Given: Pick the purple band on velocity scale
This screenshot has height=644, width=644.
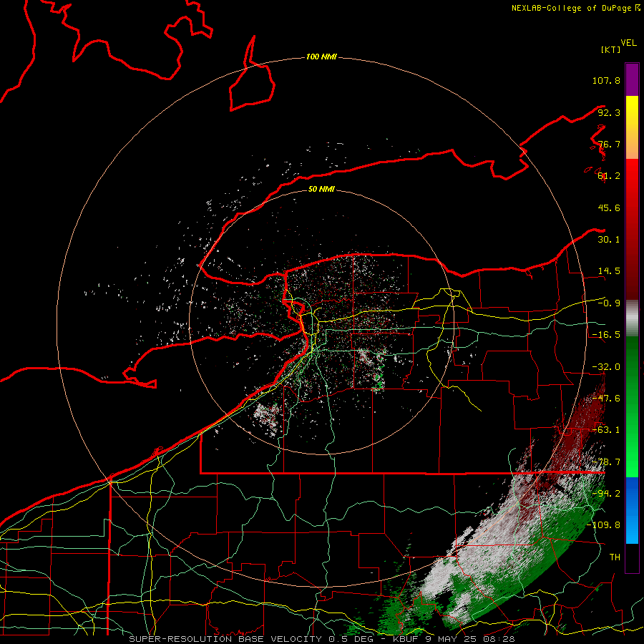Looking at the screenshot, I should coord(632,79).
